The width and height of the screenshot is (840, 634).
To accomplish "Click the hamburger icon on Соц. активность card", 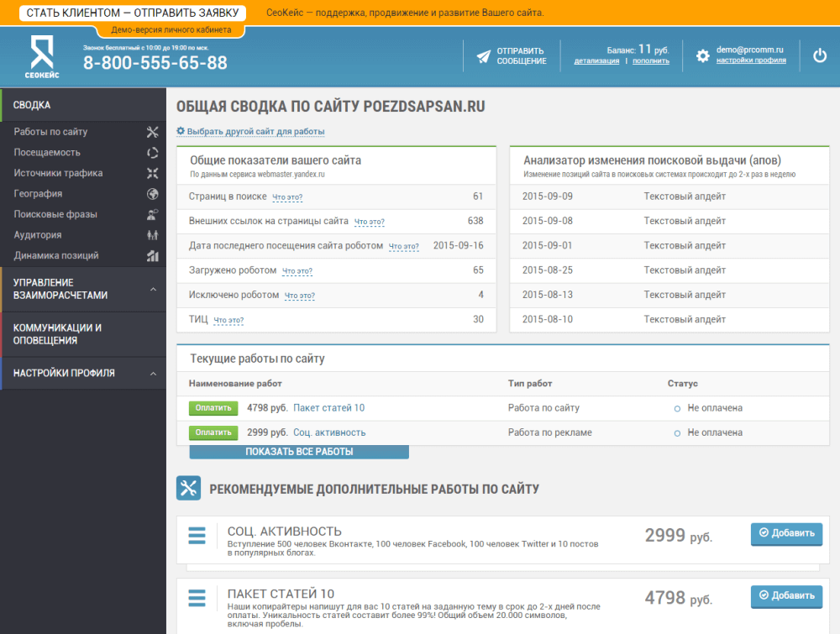I will (197, 536).
